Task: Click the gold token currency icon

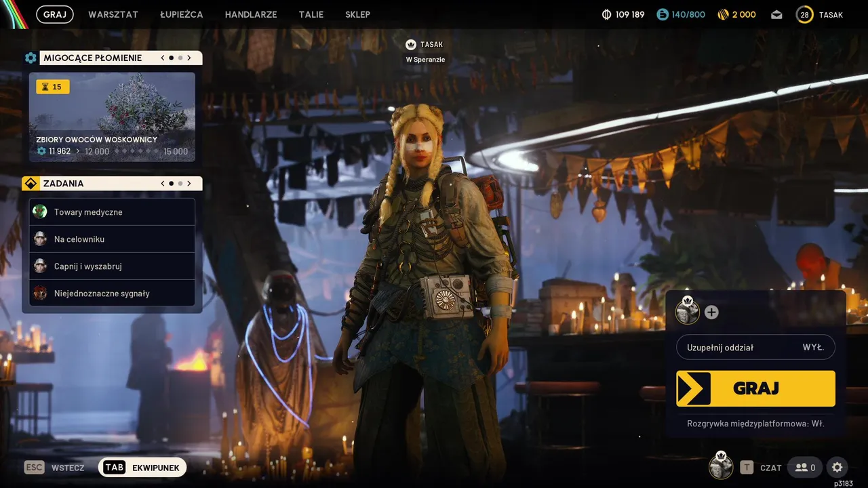Action: pos(723,14)
